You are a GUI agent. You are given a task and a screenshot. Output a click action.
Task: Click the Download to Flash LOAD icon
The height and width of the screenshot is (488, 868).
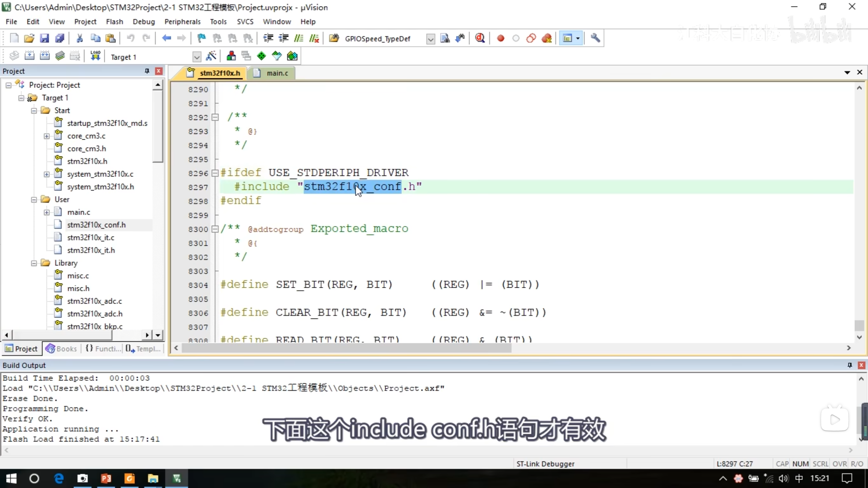click(95, 56)
